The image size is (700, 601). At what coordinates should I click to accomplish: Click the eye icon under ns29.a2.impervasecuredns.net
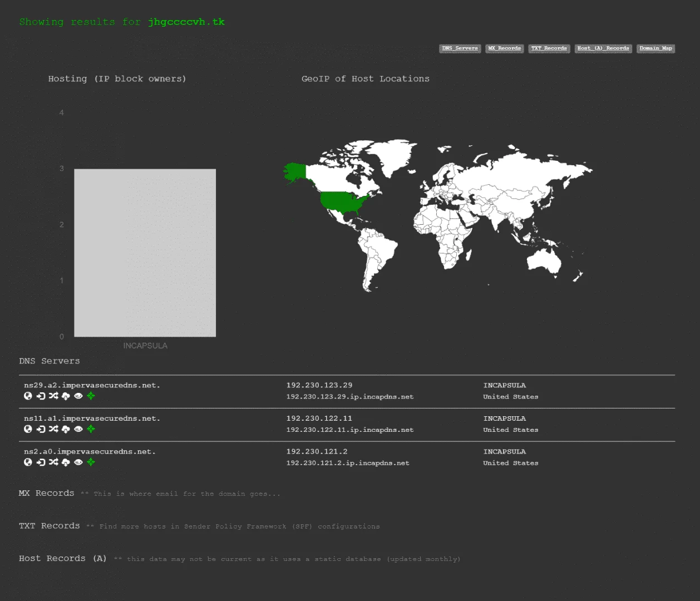point(78,396)
